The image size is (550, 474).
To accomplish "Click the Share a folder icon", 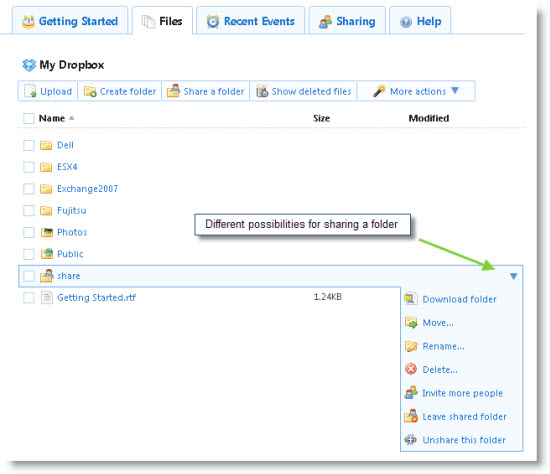I will pyautogui.click(x=173, y=91).
